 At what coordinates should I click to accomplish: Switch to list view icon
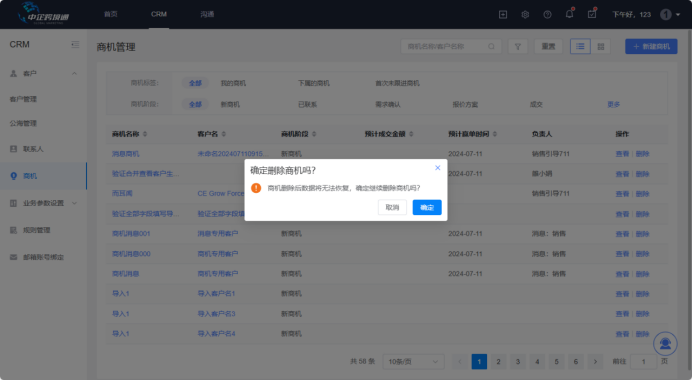(580, 46)
